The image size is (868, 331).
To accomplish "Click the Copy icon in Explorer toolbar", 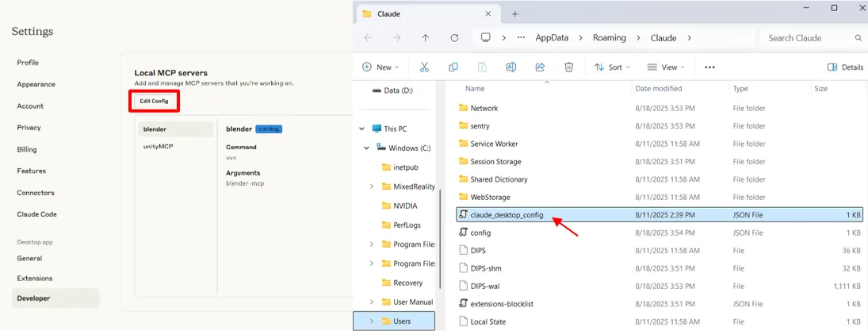I will click(x=453, y=67).
